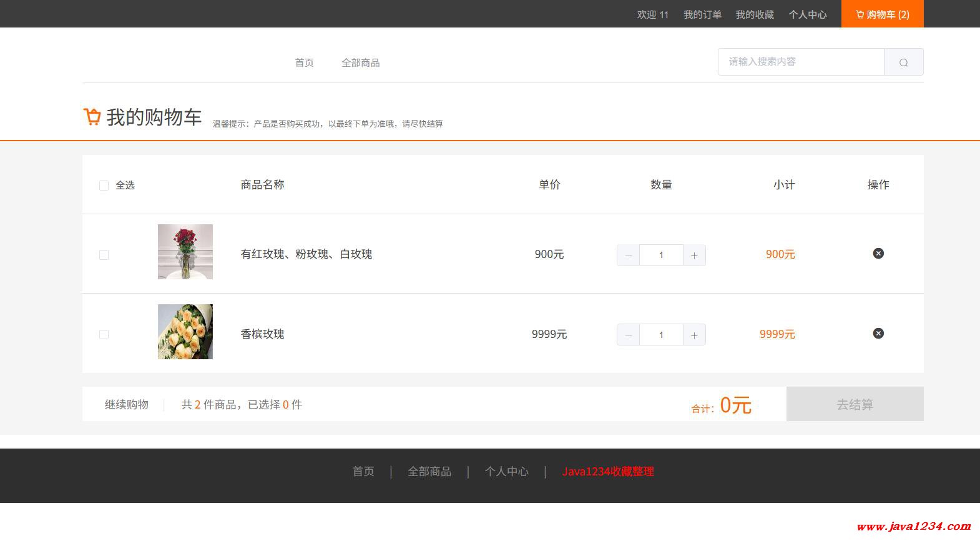980x541 pixels.
Task: Tick the 香槟玫瑰 item checkbox
Action: point(104,335)
